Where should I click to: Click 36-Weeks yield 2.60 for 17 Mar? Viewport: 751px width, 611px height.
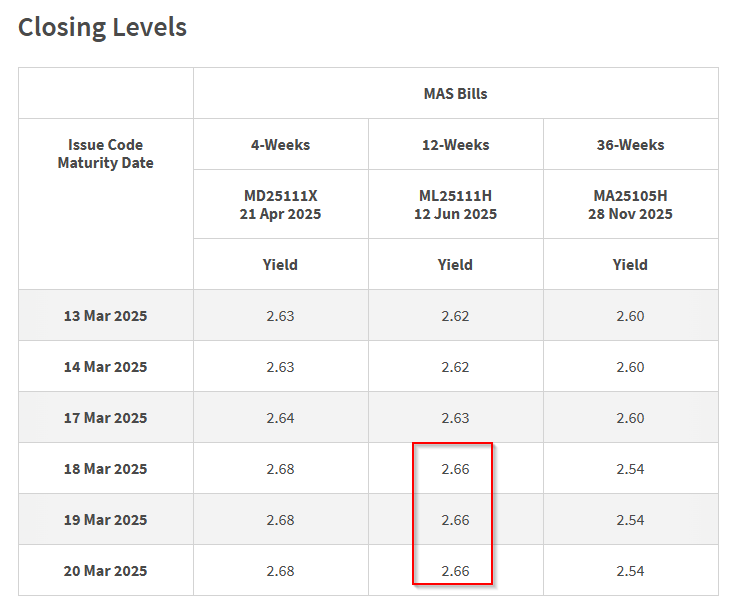point(630,418)
